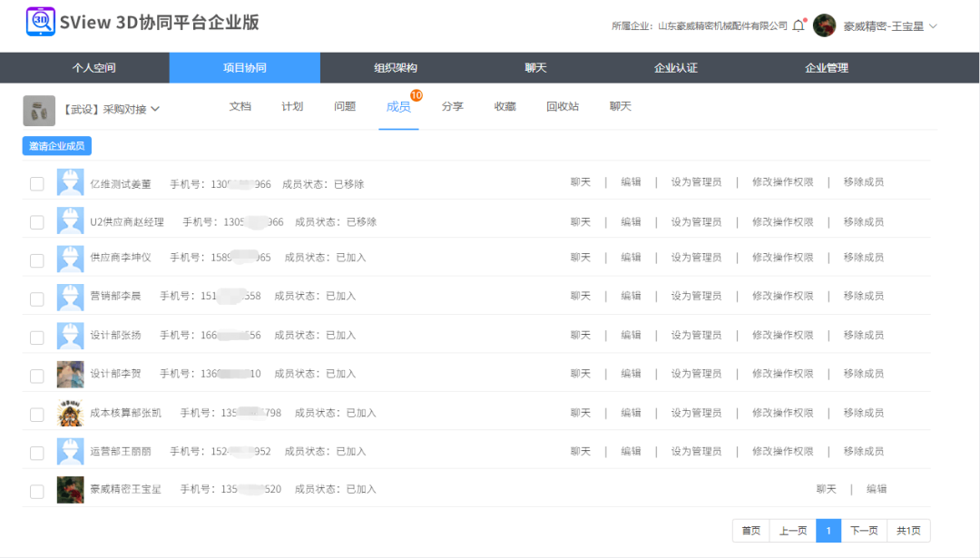Click the avatar of 豪威精密王宝星

click(70, 488)
